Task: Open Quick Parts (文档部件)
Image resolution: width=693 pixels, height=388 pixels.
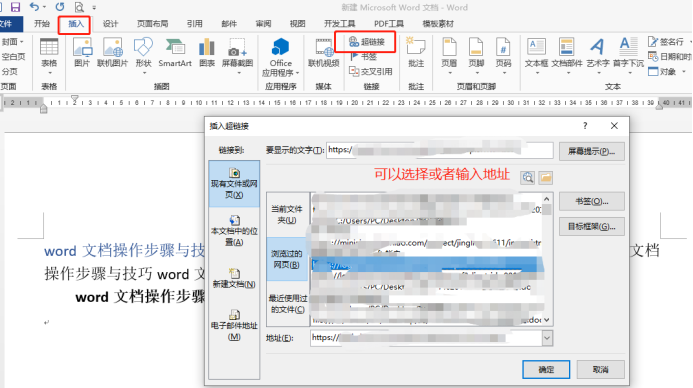Action: pos(567,56)
